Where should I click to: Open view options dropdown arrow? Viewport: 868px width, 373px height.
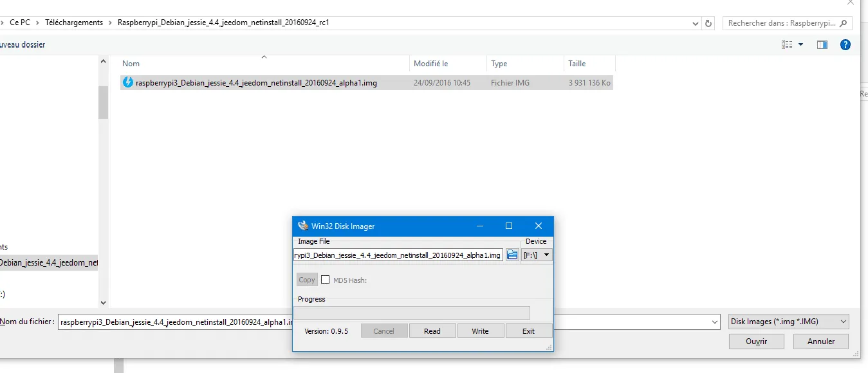tap(800, 44)
